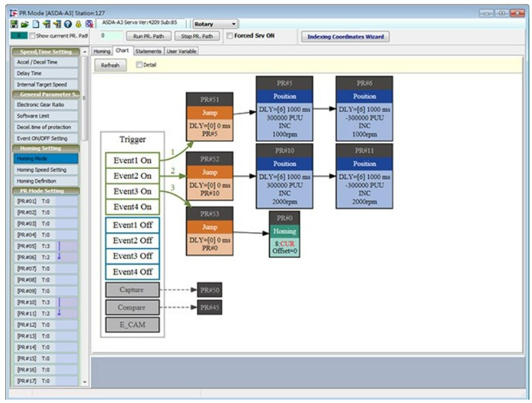Create new file with blank page icon
Screen dimensions: 532x403
(36, 24)
